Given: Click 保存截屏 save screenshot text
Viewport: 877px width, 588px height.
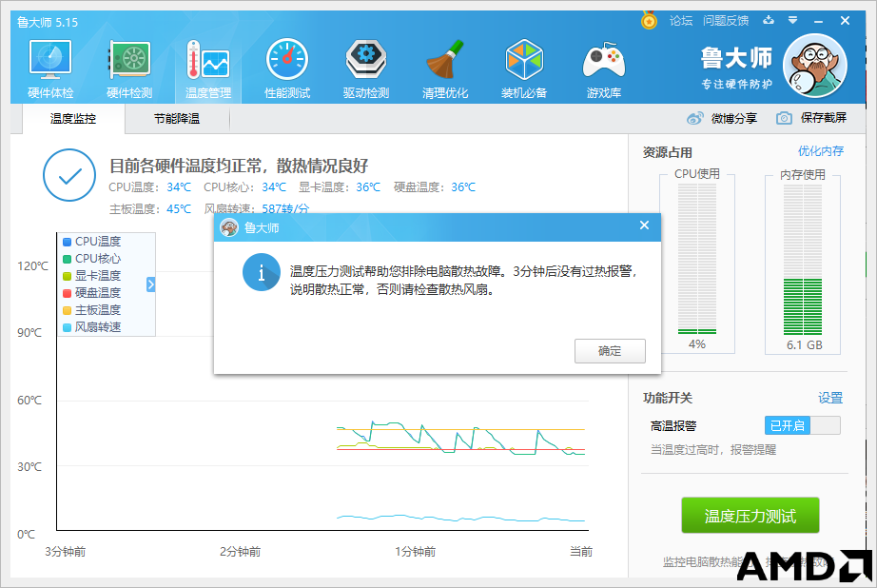Looking at the screenshot, I should coord(824,118).
